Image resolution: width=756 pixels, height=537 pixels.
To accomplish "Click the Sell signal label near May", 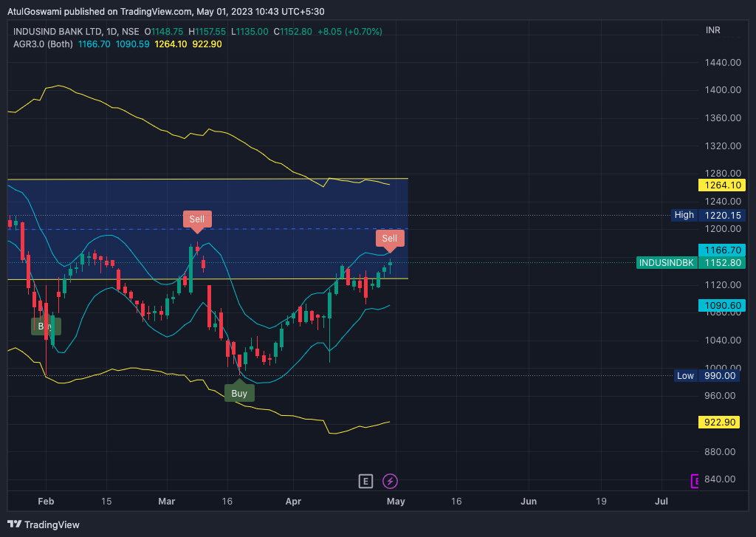I will (390, 239).
